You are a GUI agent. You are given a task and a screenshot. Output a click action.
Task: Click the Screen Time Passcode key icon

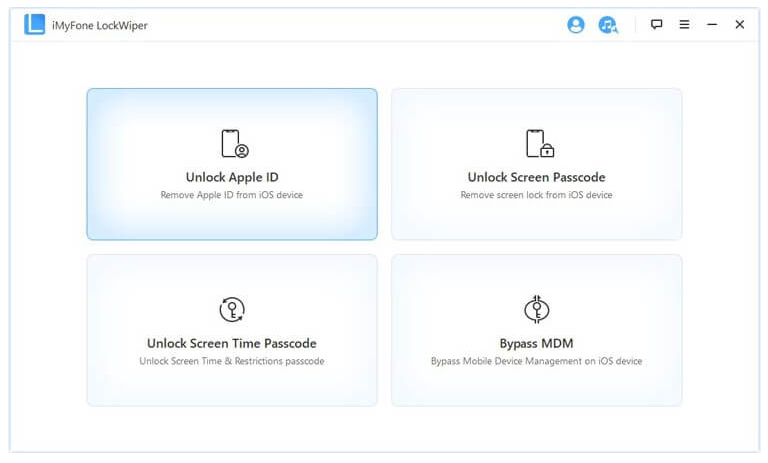[232, 309]
